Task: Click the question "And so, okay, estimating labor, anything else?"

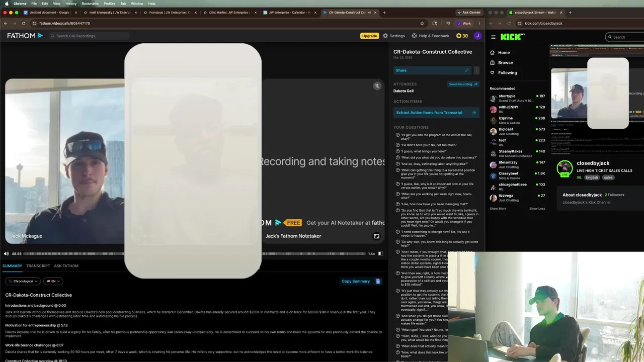Action: coord(434,164)
